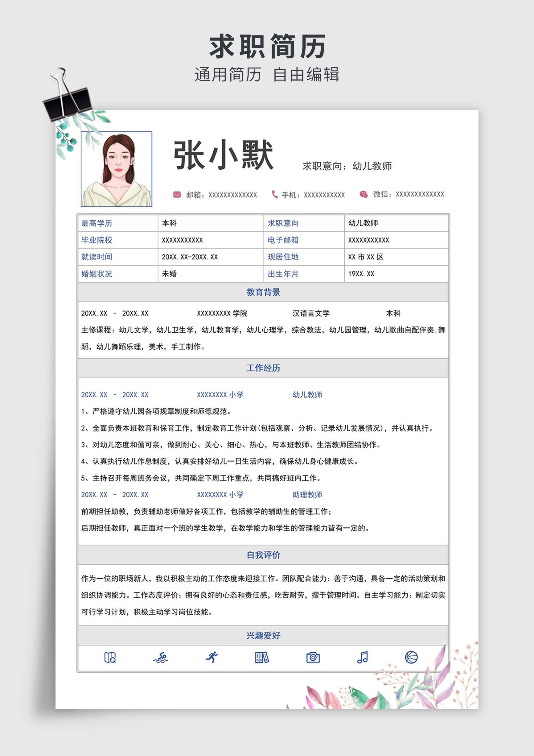Select subtitle 通用简历 自由编辑
534x756 pixels.
coord(267,74)
